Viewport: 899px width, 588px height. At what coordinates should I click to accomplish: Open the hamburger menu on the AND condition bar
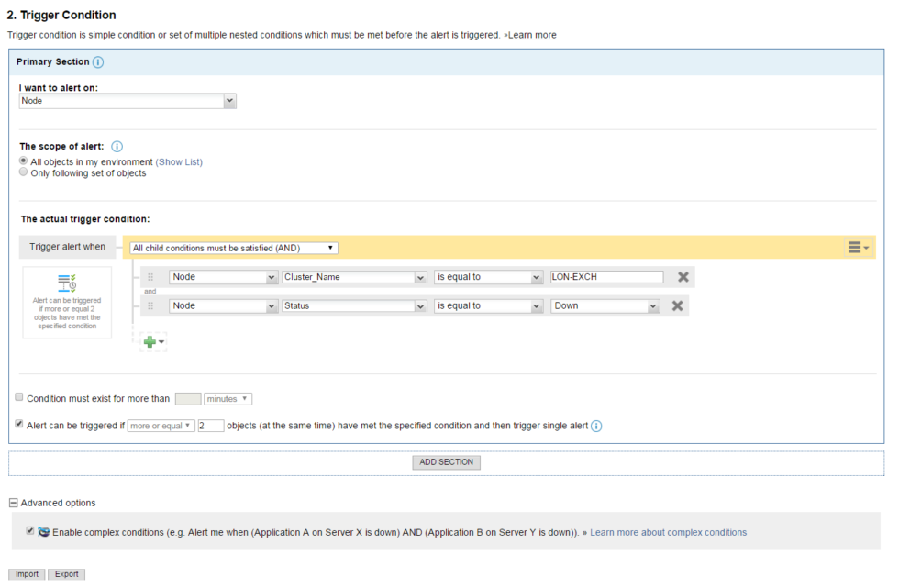[x=856, y=247]
